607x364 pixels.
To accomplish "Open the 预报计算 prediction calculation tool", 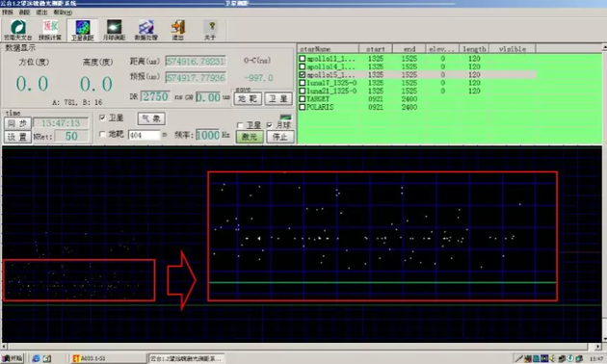I will pyautogui.click(x=50, y=30).
